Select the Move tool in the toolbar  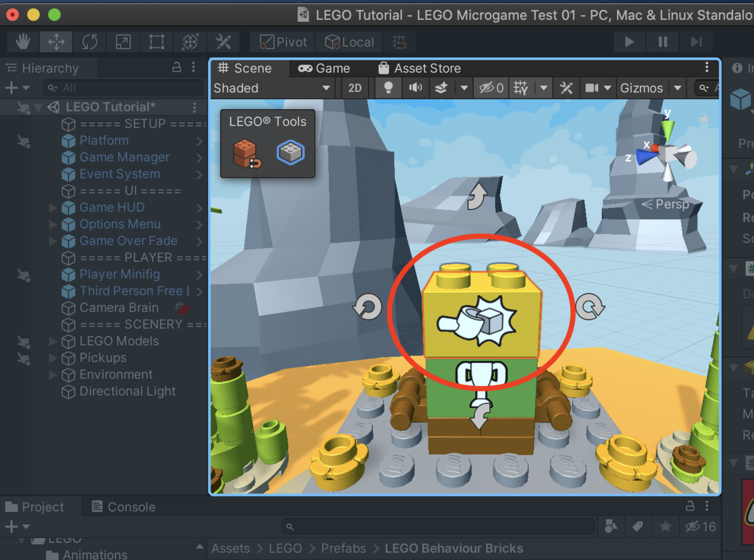pyautogui.click(x=57, y=42)
